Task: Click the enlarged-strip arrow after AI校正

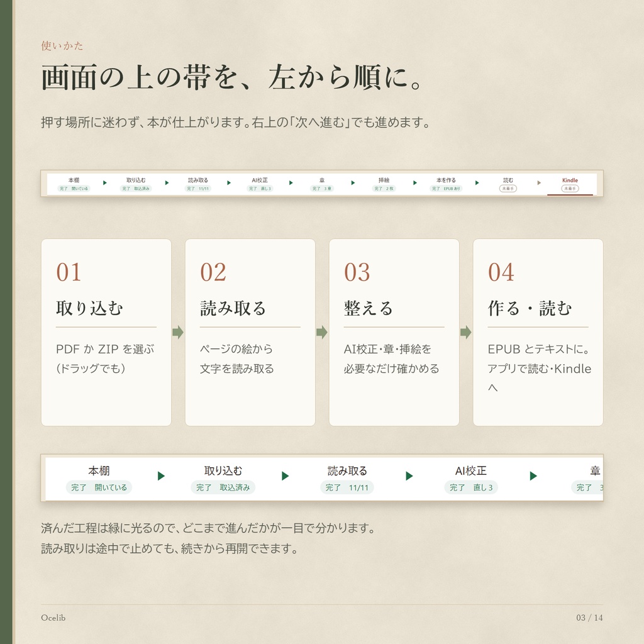Action: click(533, 476)
